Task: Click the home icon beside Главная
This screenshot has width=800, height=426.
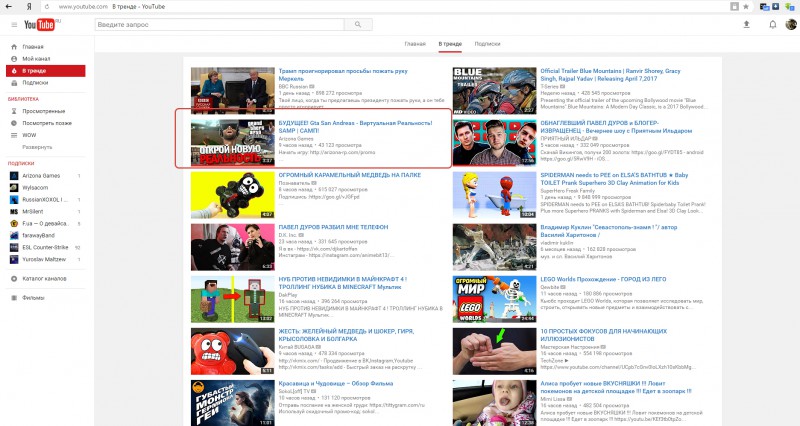Action: [x=14, y=47]
